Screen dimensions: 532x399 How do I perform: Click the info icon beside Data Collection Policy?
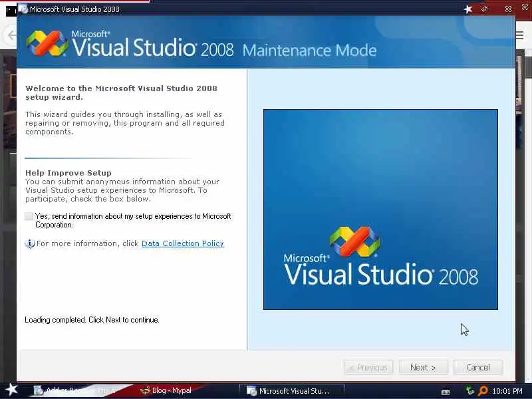tap(30, 243)
